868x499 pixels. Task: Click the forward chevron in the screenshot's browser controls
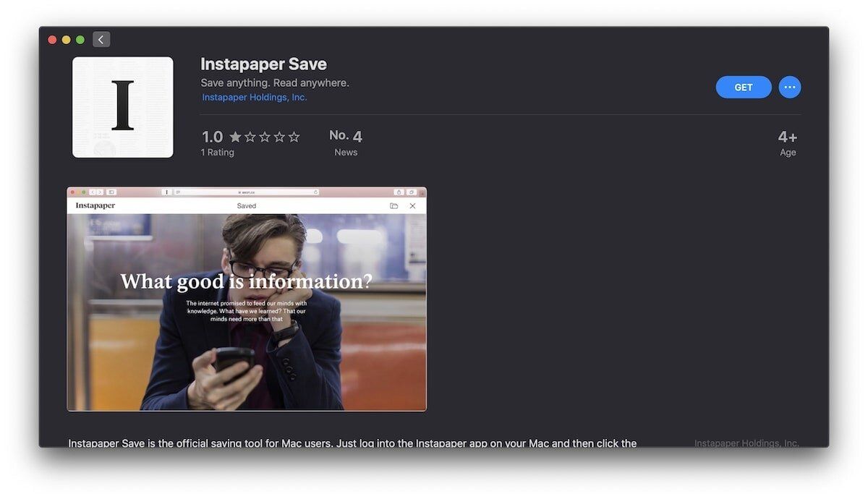coord(100,192)
